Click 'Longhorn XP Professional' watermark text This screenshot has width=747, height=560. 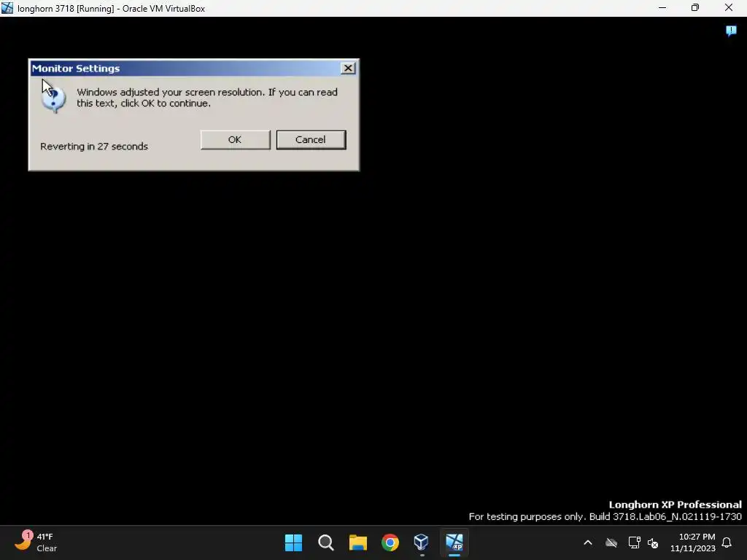point(675,505)
